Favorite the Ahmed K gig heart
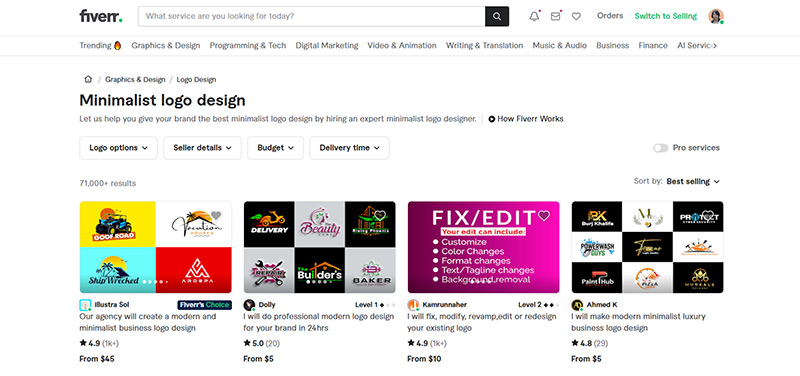This screenshot has width=800, height=376. tap(708, 215)
